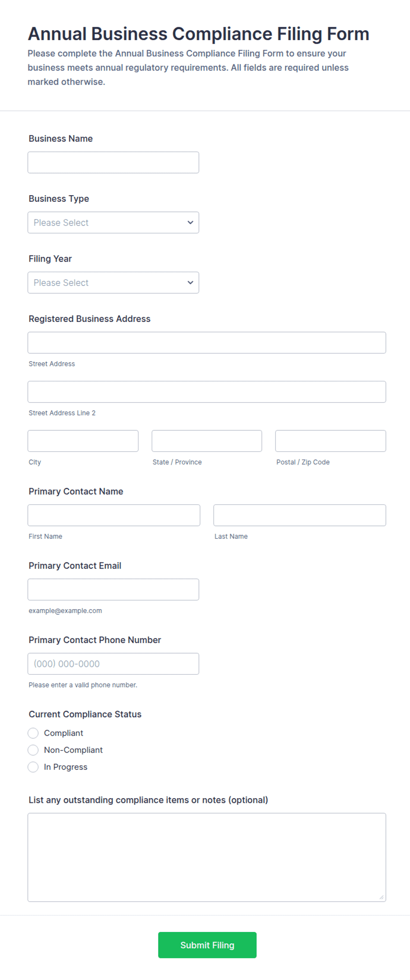Click the Filing Year chevron arrow

(190, 282)
